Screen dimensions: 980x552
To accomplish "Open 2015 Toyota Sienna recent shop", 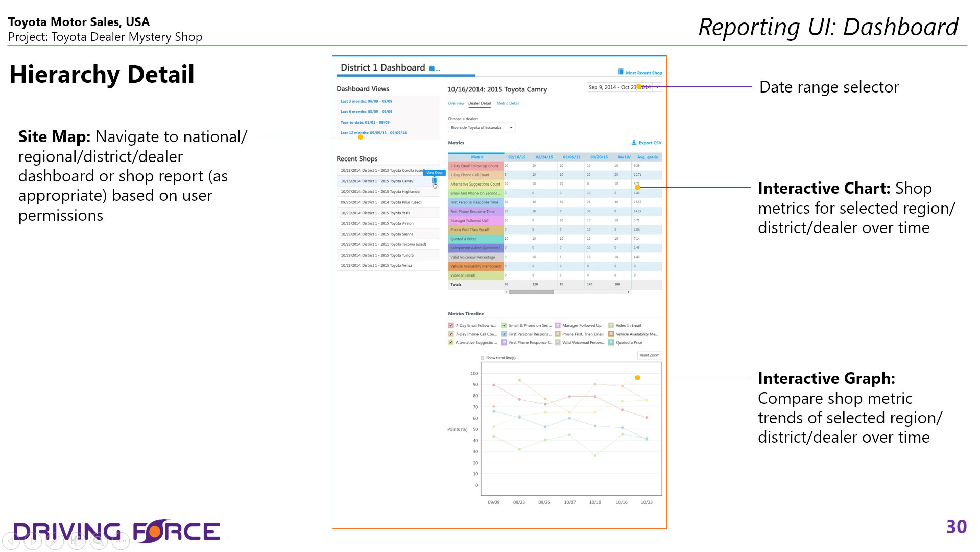I will pyautogui.click(x=388, y=234).
